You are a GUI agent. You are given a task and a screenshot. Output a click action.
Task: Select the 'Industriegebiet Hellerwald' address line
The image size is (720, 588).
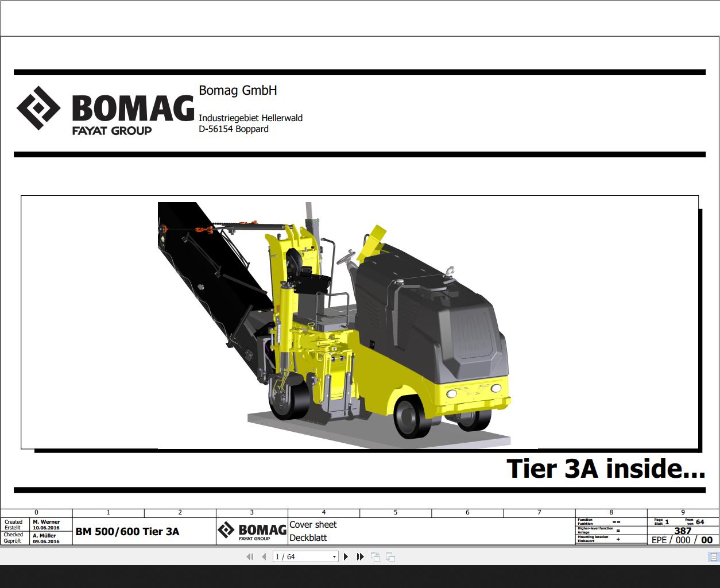click(250, 118)
